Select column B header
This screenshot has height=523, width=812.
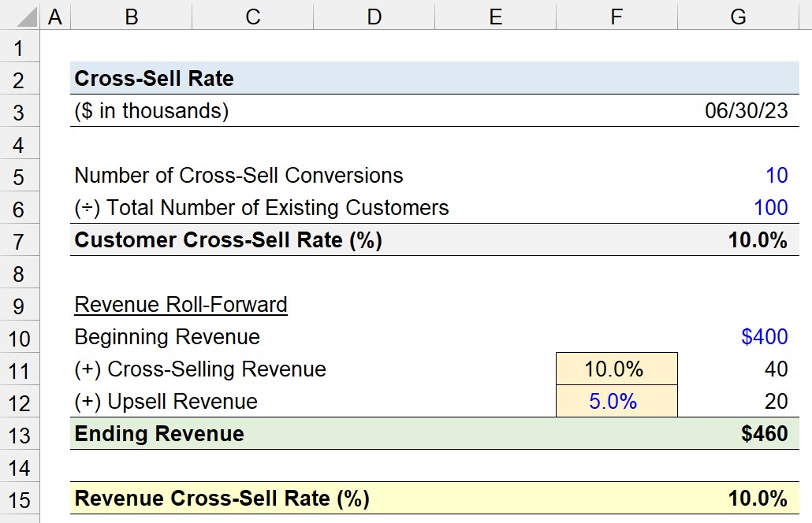pos(132,14)
